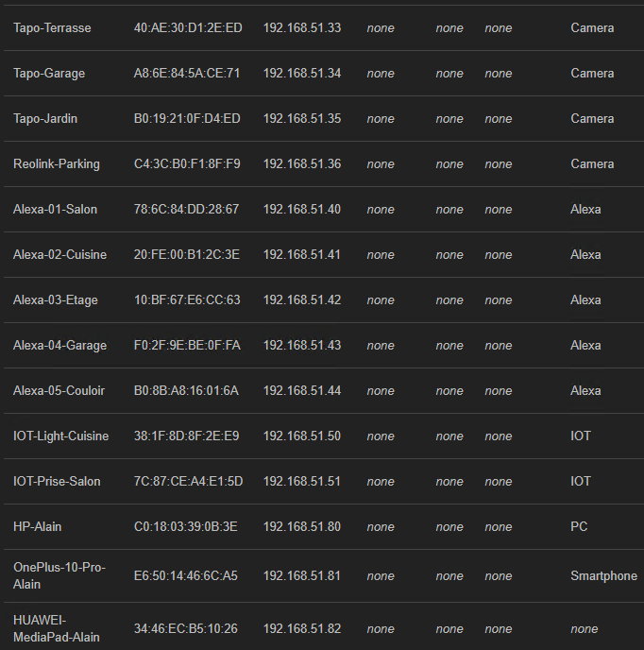The width and height of the screenshot is (644, 650).
Task: Select the Alexa-01-Salon row name
Action: tap(55, 210)
